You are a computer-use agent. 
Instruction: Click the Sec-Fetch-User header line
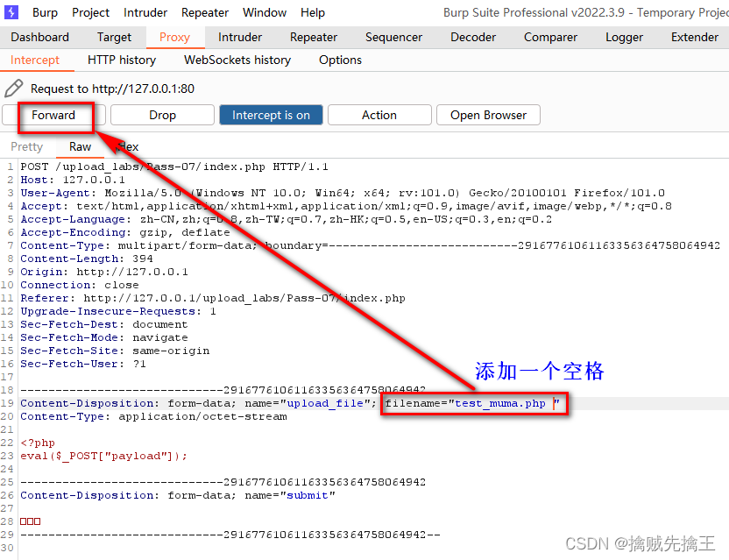click(83, 364)
